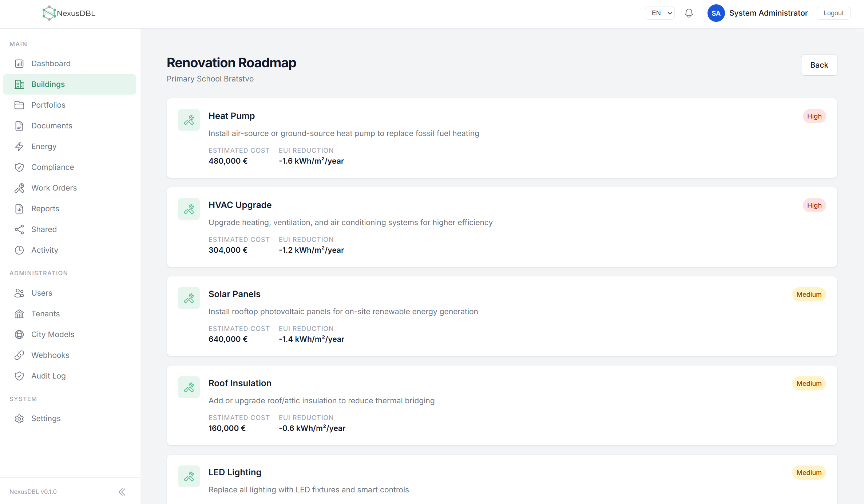Click the Webhooks link icon
The height and width of the screenshot is (504, 864).
[x=19, y=355]
